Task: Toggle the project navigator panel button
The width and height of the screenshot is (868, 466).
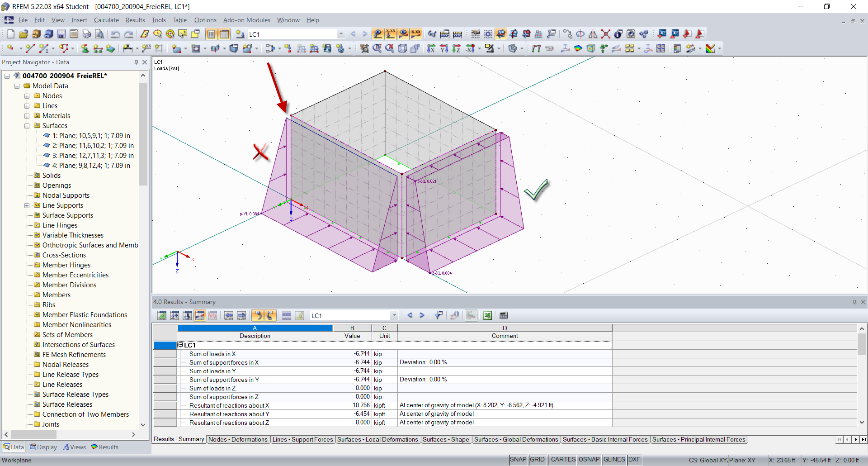Action: (x=212, y=34)
